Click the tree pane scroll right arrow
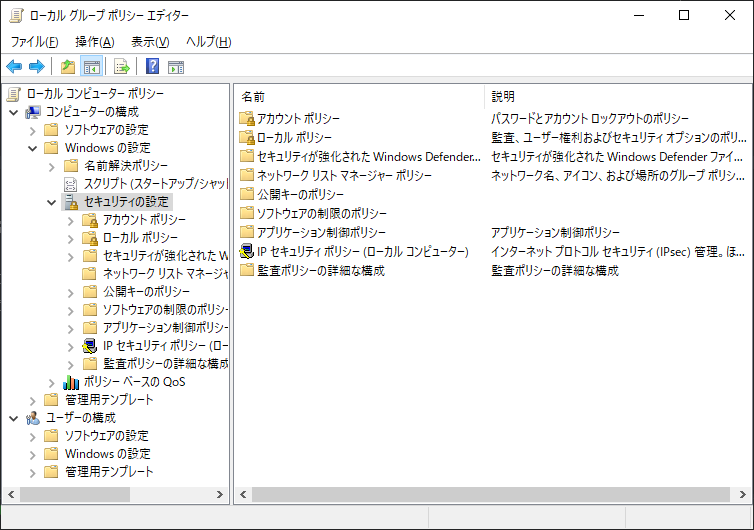This screenshot has height=530, width=754. (220, 494)
